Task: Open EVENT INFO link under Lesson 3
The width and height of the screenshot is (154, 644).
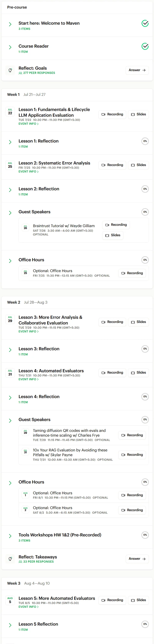Action: (x=28, y=331)
